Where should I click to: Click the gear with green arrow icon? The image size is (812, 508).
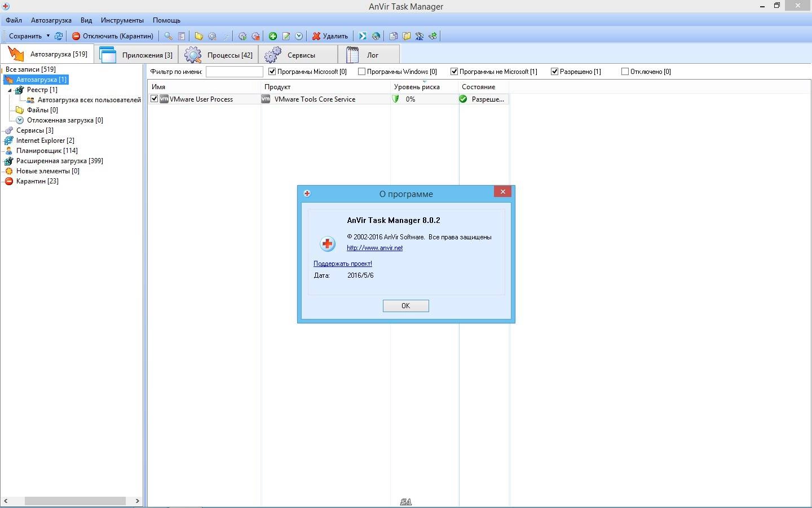click(x=242, y=36)
